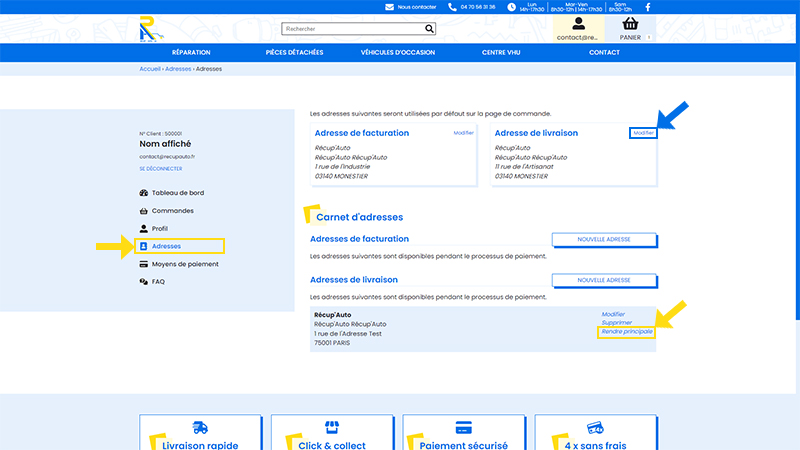Open the Panier basket icon
The image size is (800, 450).
pyautogui.click(x=630, y=23)
